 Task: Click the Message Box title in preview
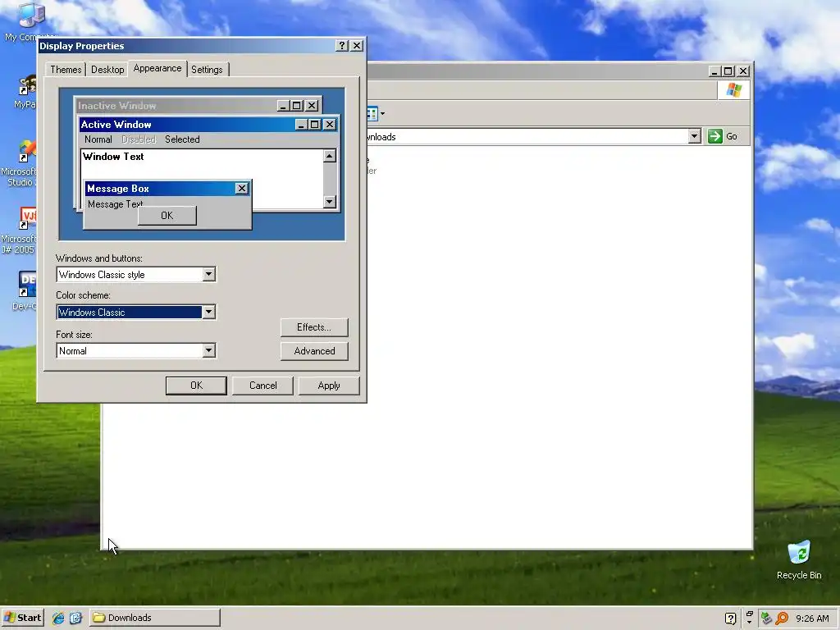click(x=118, y=189)
